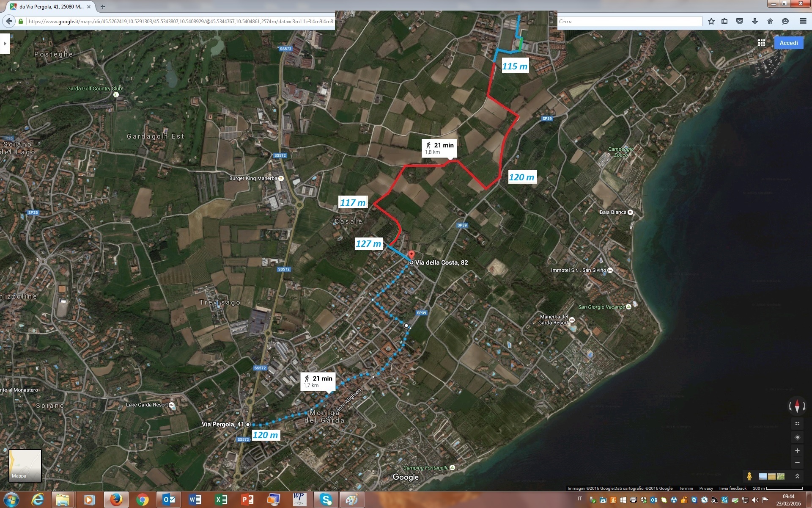The height and width of the screenshot is (508, 812).
Task: Open a new browser tab
Action: click(x=103, y=7)
